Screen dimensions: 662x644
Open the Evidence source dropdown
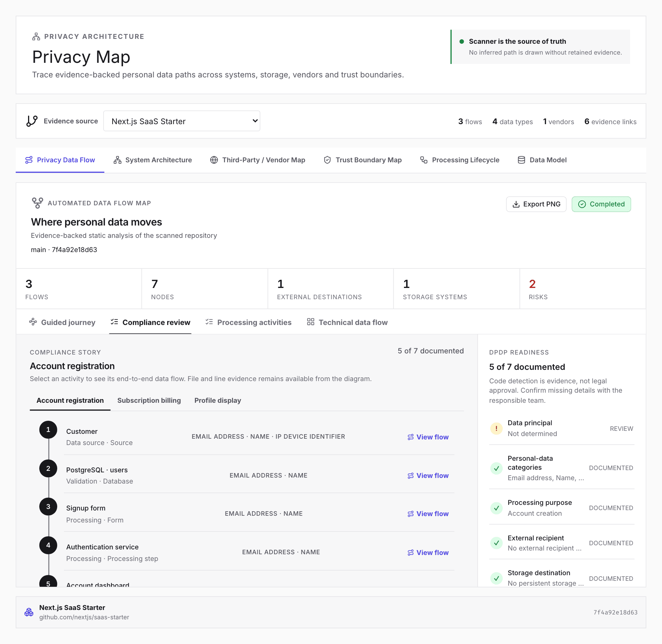pos(182,121)
